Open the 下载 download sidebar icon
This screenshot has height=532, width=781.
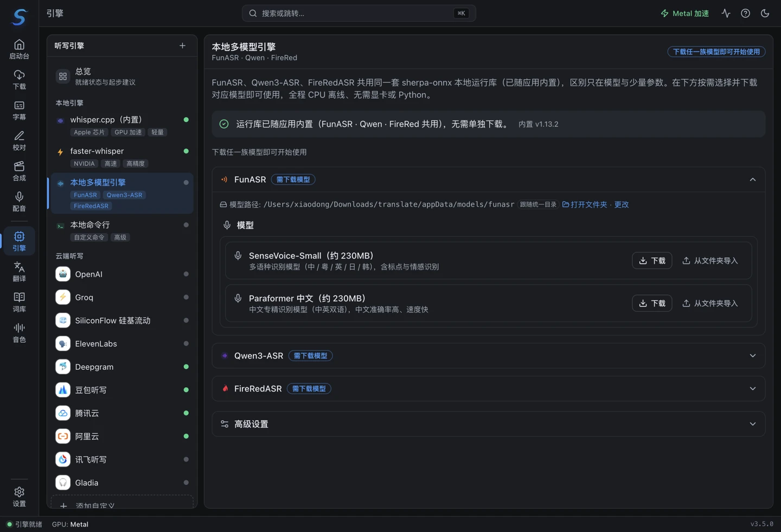click(19, 79)
